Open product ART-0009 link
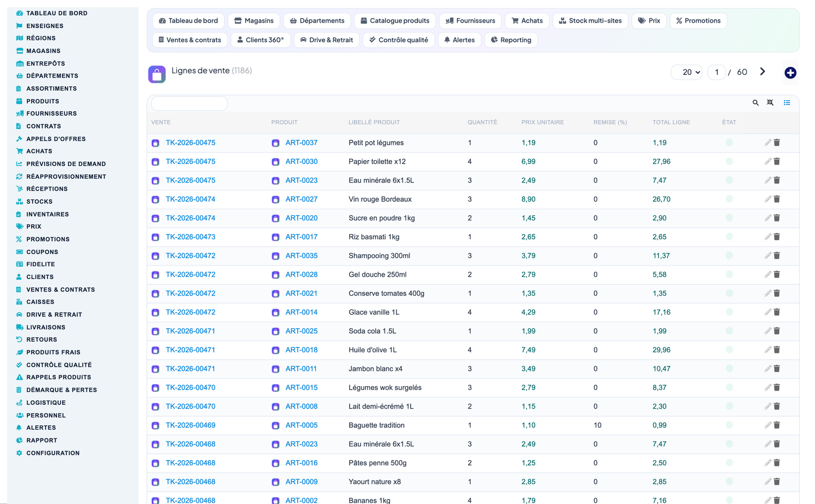The height and width of the screenshot is (504, 815). 301,481
